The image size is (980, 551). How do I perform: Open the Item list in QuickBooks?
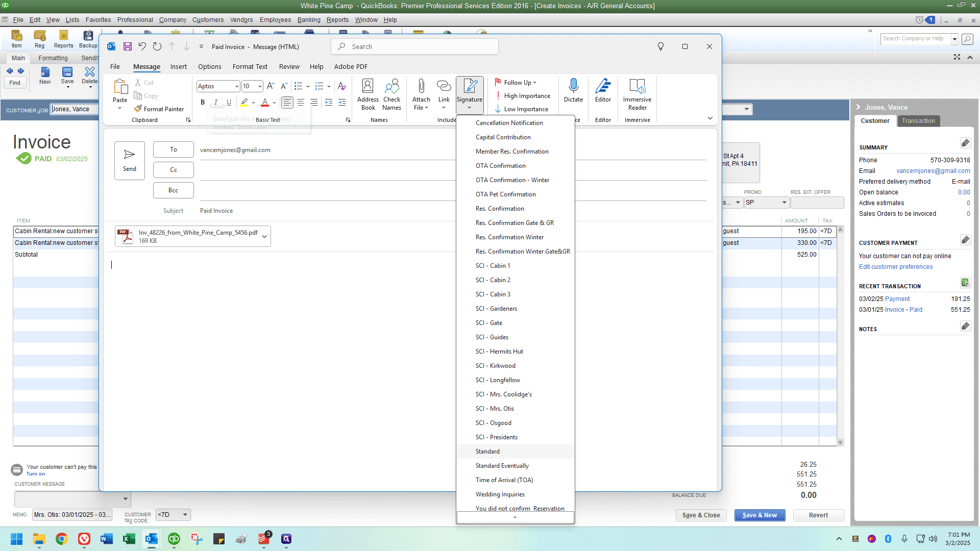(x=17, y=39)
